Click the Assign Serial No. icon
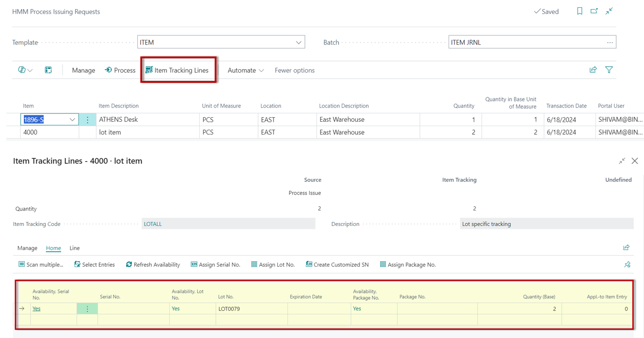Screen dimensions: 644x338 194,264
